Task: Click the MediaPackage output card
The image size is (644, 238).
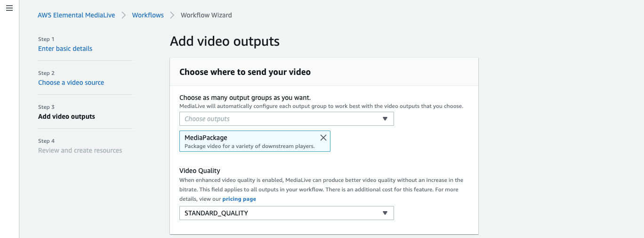Action: pos(255,141)
